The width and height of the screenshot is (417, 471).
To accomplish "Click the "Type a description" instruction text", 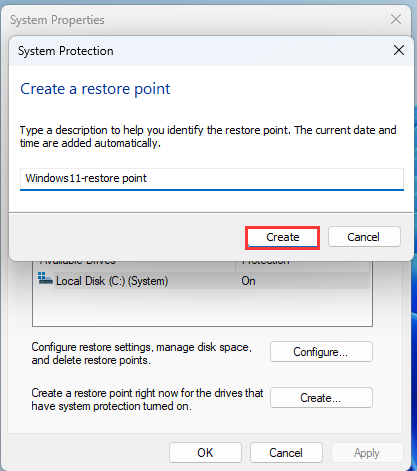I will (208, 136).
